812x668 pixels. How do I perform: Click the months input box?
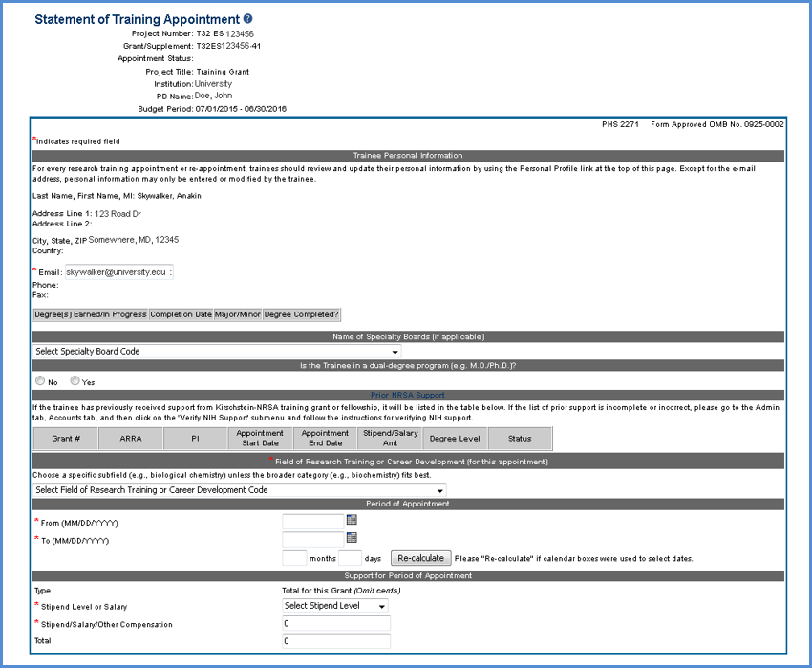[x=294, y=558]
